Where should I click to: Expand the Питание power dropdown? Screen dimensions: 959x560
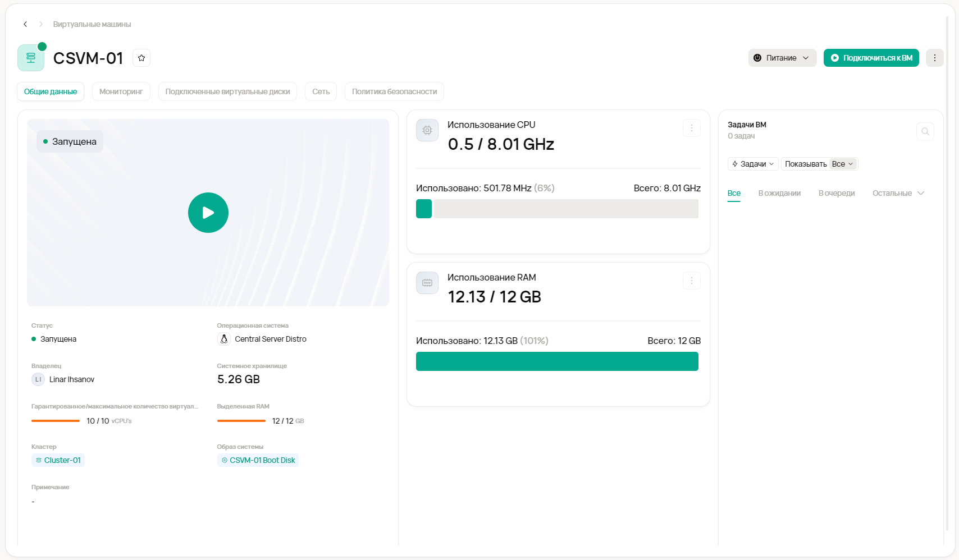click(x=782, y=58)
